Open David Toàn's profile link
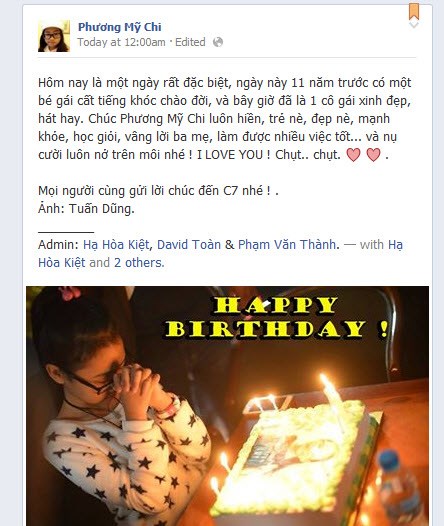Image resolution: width=444 pixels, height=526 pixels. coord(189,245)
